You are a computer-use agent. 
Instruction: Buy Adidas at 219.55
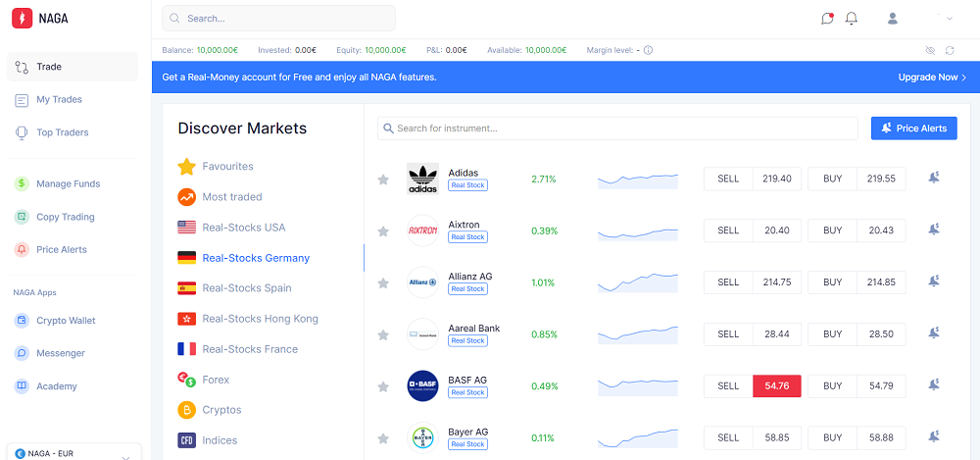coord(857,179)
